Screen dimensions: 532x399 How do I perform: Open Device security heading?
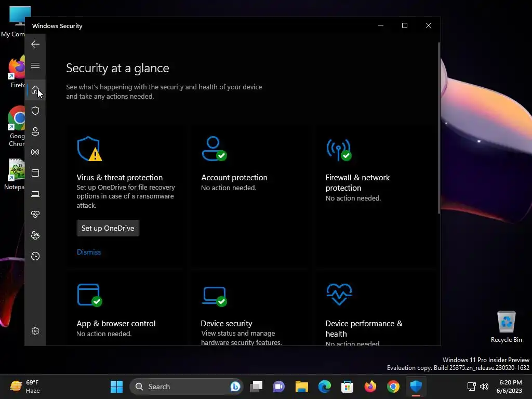tap(227, 323)
